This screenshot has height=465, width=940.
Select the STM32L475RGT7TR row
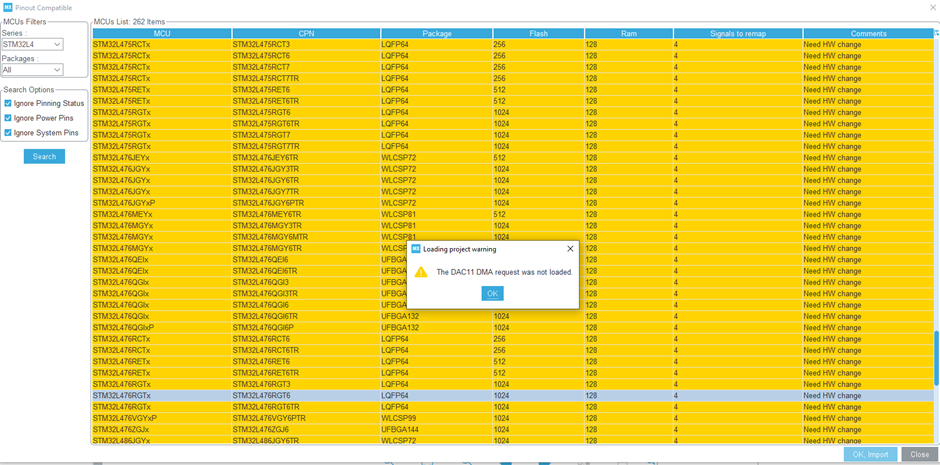[x=513, y=146]
